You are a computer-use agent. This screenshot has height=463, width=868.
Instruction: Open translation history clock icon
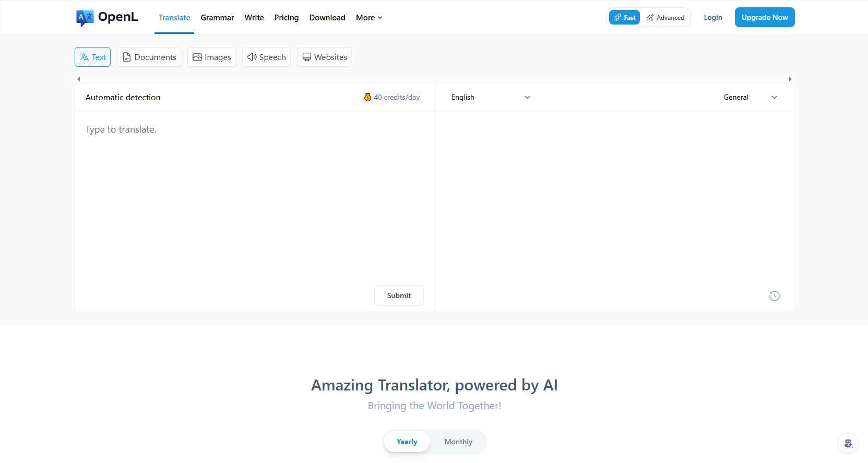774,296
